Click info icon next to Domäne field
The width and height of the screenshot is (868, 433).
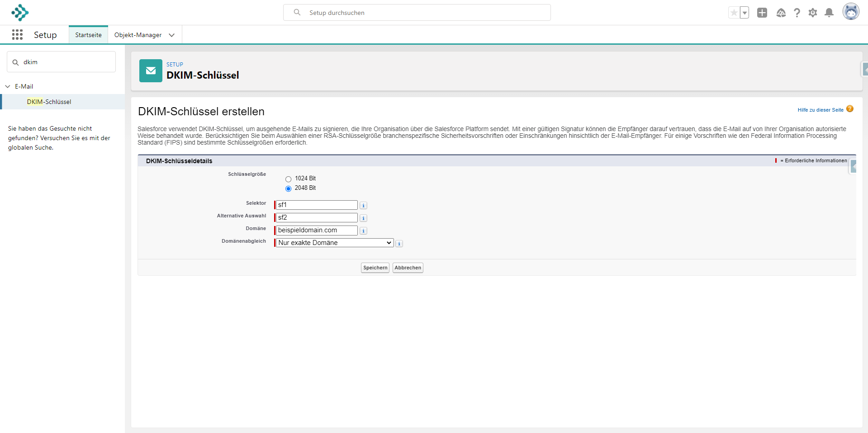[363, 231]
